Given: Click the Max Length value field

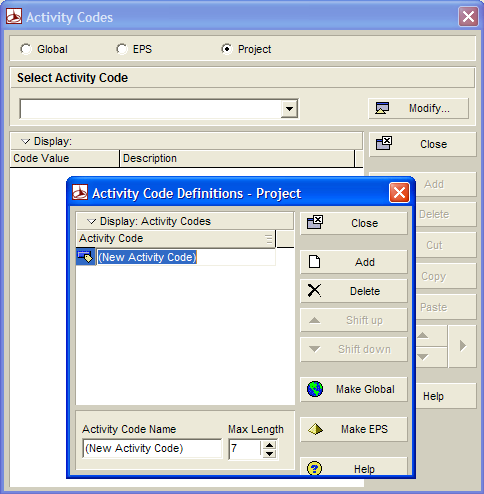Looking at the screenshot, I should click(245, 448).
